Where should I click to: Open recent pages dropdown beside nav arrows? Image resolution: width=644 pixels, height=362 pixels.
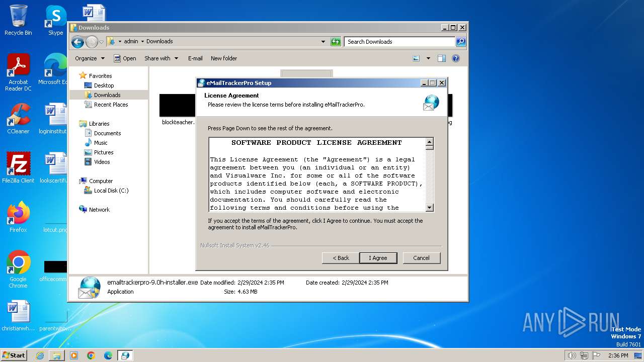101,42
